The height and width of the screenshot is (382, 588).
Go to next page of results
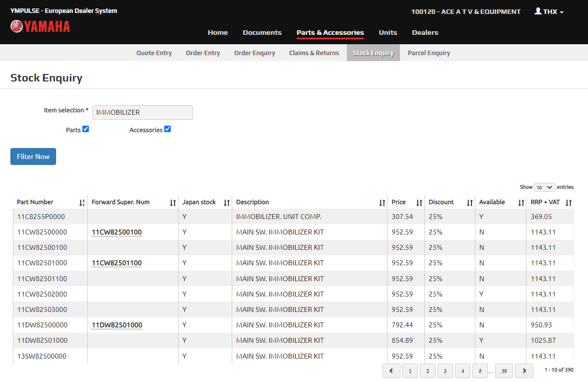524,371
